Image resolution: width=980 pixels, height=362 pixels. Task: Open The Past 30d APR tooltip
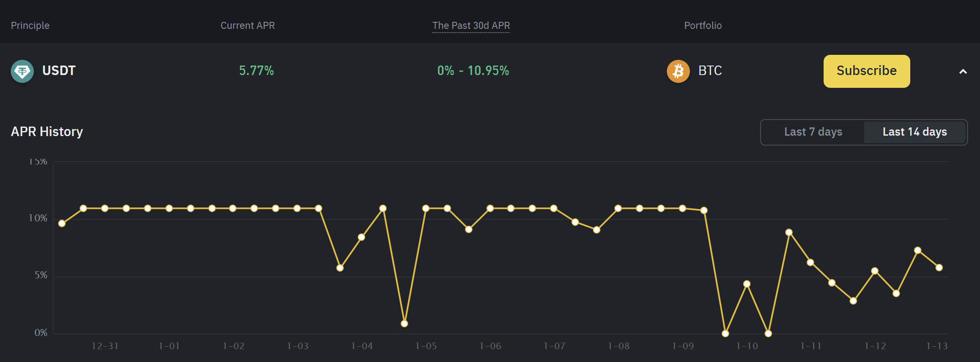click(x=471, y=25)
